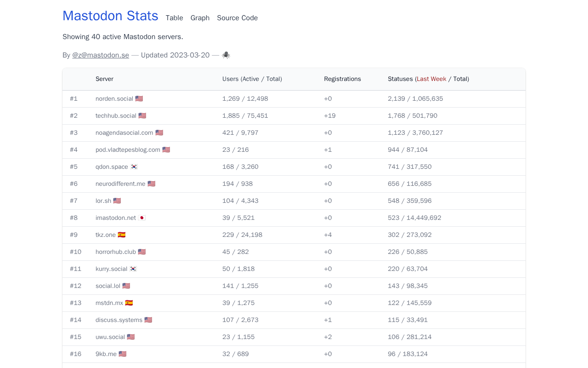Click the Korean flag beside kurry.social
This screenshot has height=368, width=588.
coord(133,269)
